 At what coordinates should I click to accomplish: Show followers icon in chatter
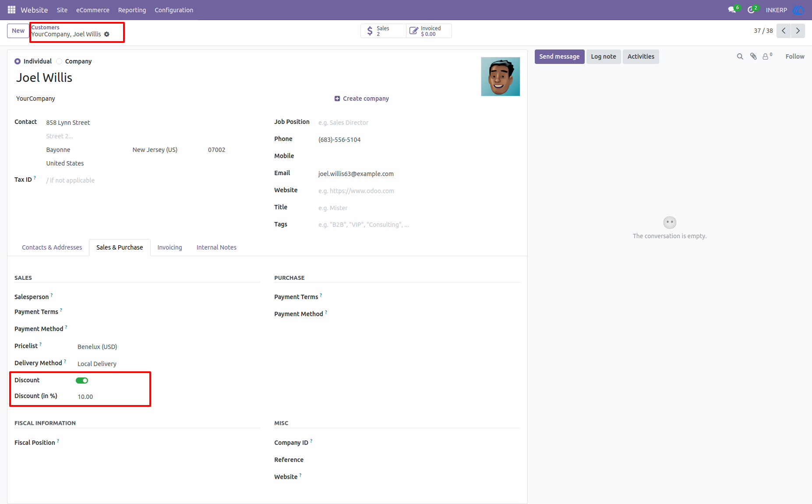[x=767, y=56]
